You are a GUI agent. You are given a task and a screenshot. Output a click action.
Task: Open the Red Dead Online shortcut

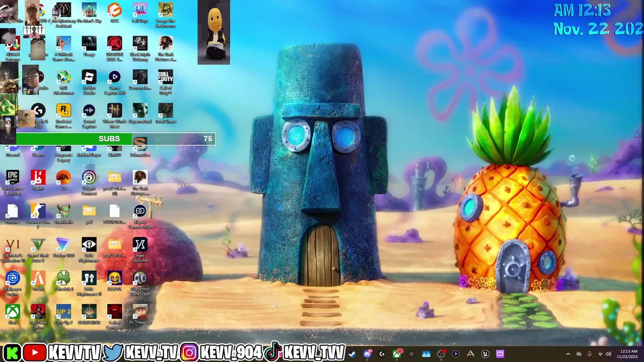(x=38, y=317)
